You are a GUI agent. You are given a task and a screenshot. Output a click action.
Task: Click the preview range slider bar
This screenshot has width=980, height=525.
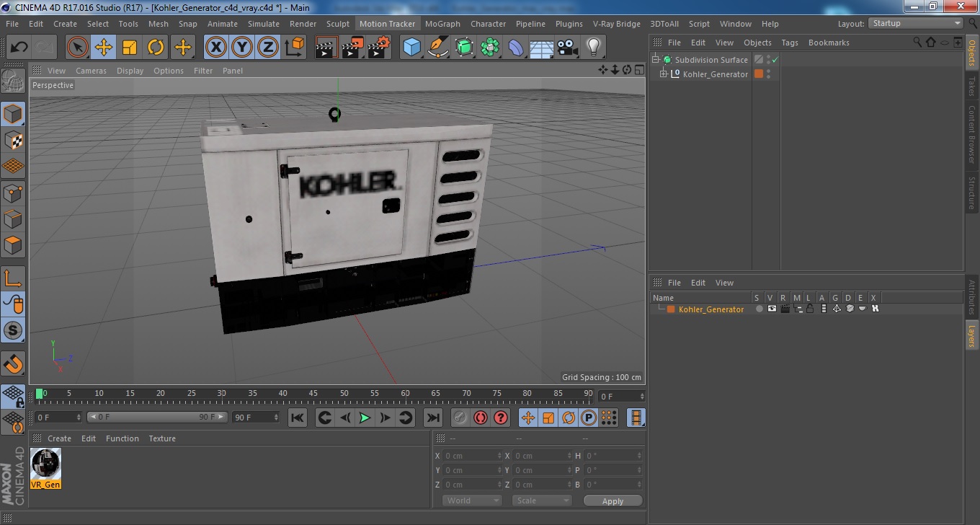(157, 417)
